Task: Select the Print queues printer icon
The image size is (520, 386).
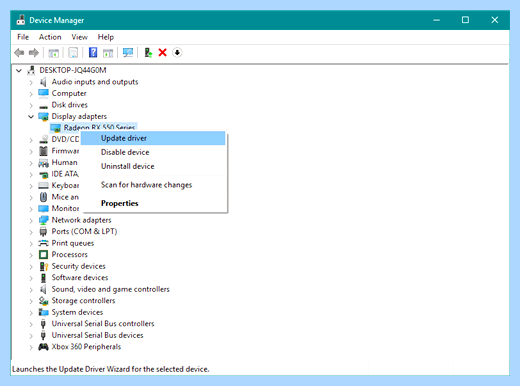Action: [x=43, y=243]
